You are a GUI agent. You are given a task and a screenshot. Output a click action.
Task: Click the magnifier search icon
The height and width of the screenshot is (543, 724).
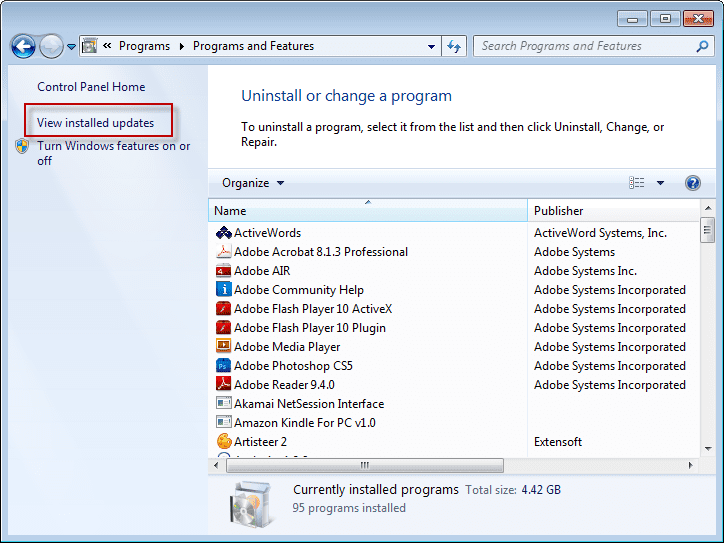point(703,46)
